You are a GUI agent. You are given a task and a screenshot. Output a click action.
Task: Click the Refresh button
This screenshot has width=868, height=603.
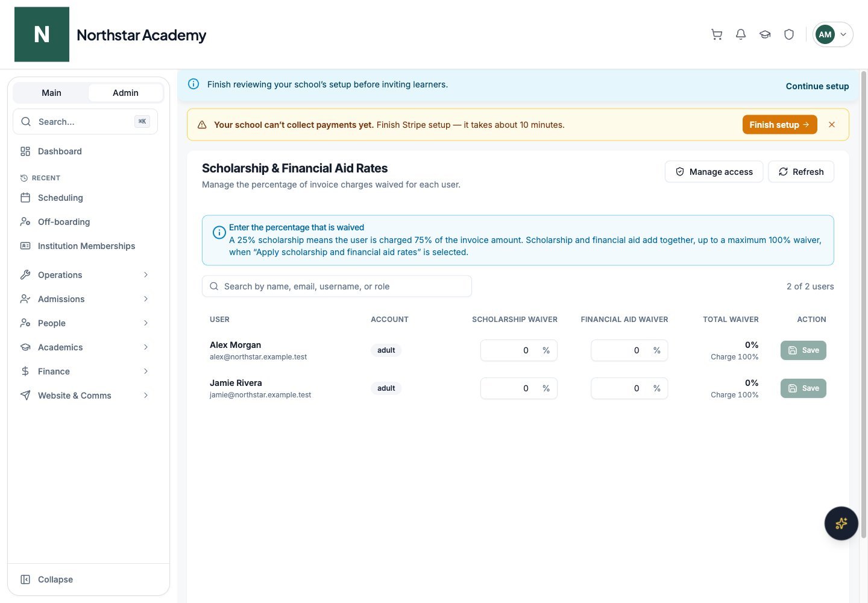click(x=801, y=172)
